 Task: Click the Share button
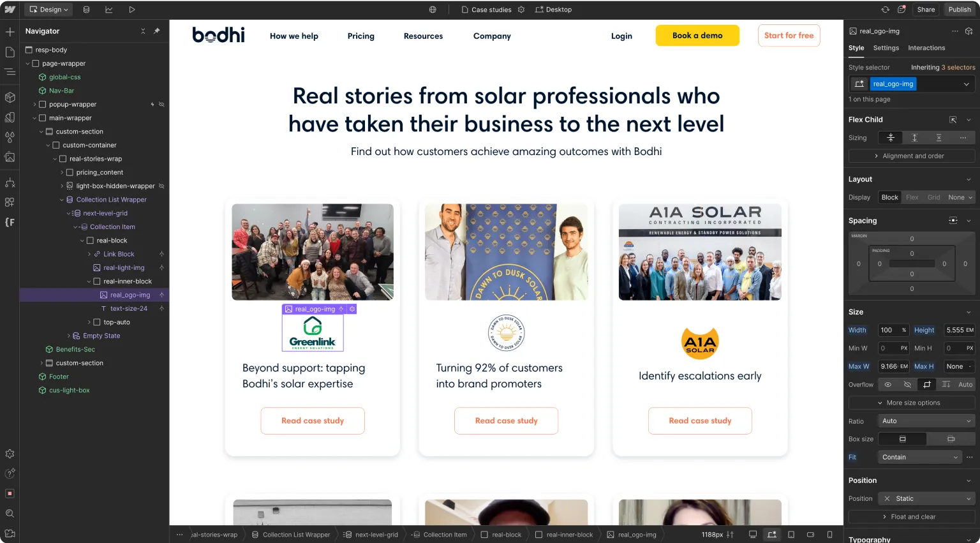point(926,10)
